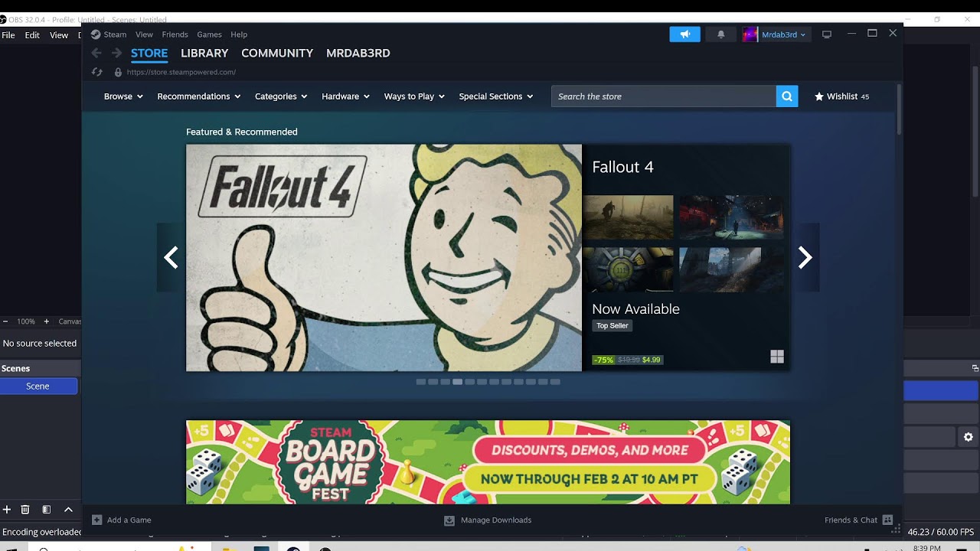Remove scene with OBS trash icon
Image resolution: width=980 pixels, height=551 pixels.
tap(25, 509)
